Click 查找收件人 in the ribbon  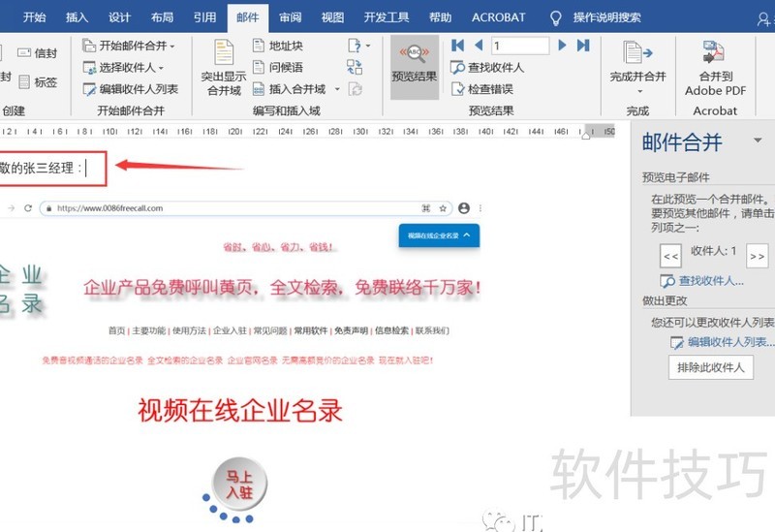(487, 67)
